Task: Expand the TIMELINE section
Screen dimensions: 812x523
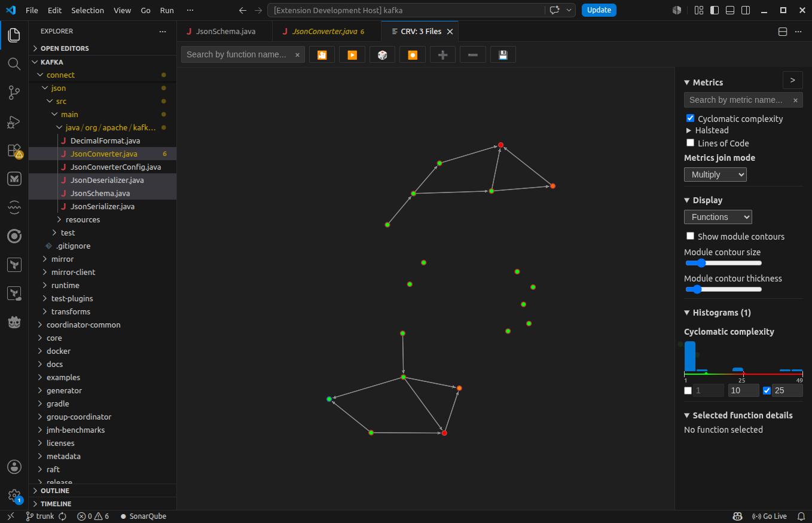Action: [x=102, y=504]
